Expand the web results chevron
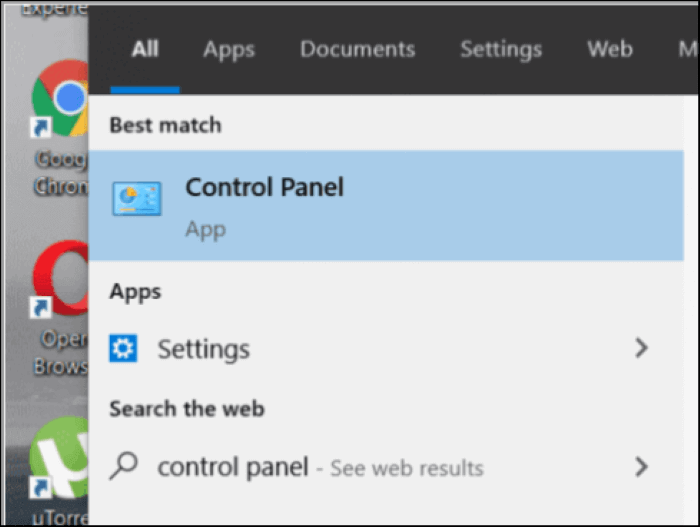 tap(642, 466)
